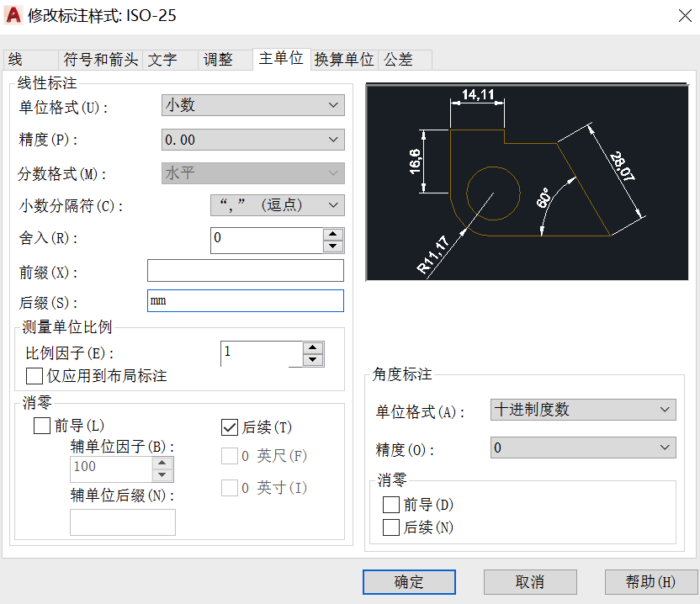Check the angular 后续(N) checkbox

(x=391, y=527)
